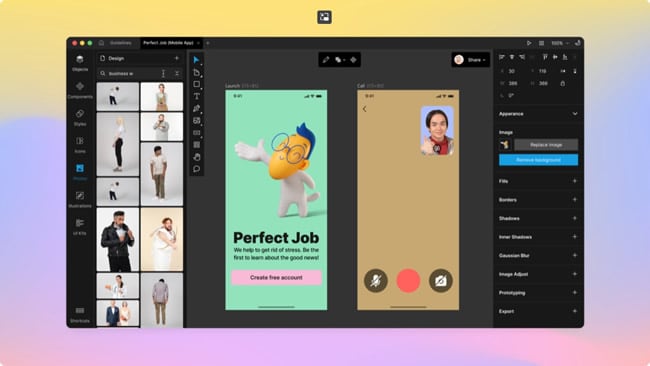Select the Comment bubble tool
This screenshot has height=366, width=650.
(196, 169)
